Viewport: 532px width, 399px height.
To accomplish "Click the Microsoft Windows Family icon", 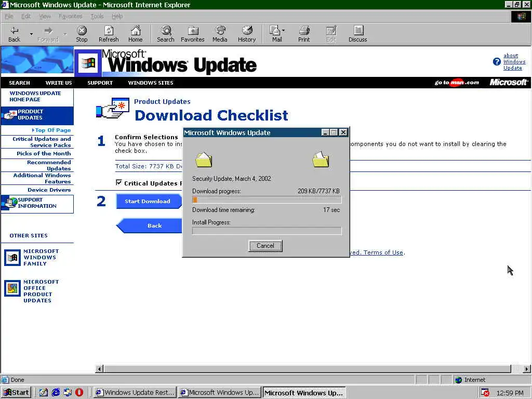I will 12,258.
